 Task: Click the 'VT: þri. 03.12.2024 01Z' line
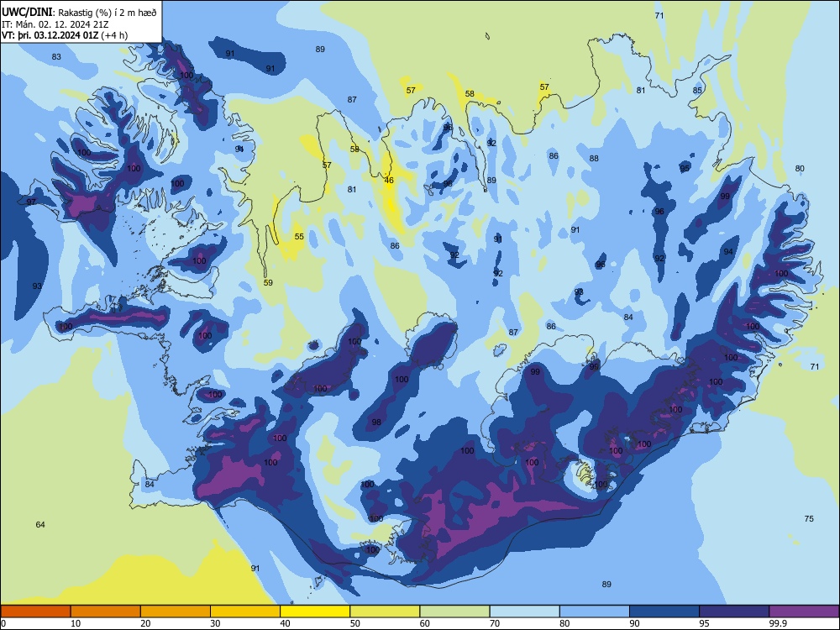pos(50,35)
